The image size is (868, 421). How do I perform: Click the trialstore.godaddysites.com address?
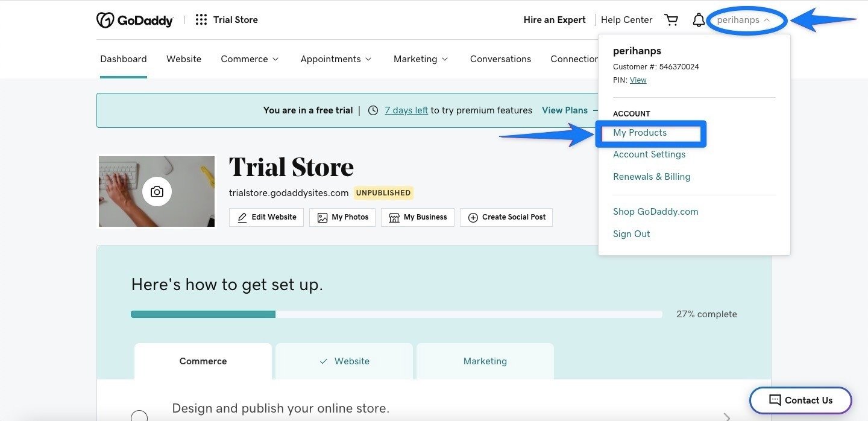289,193
